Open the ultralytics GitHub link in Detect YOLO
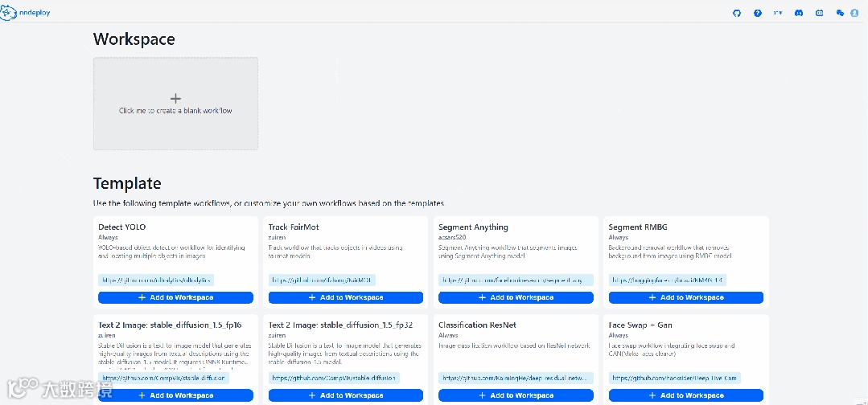This screenshot has width=868, height=405. pos(156,280)
